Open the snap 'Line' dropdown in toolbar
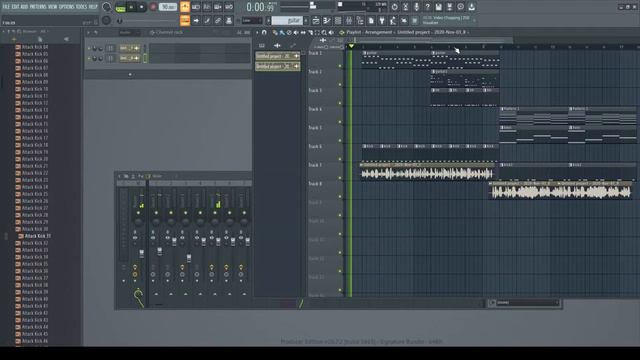The height and width of the screenshot is (360, 640). [x=252, y=20]
